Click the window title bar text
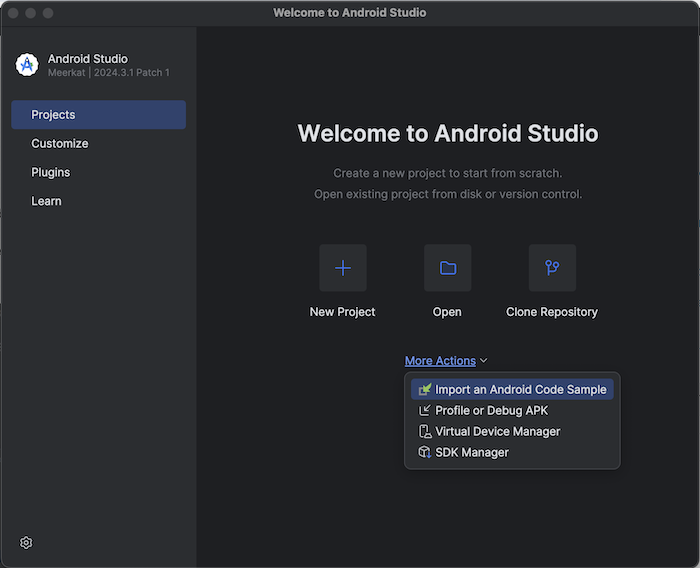Viewport: 700px width, 568px height. tap(350, 13)
